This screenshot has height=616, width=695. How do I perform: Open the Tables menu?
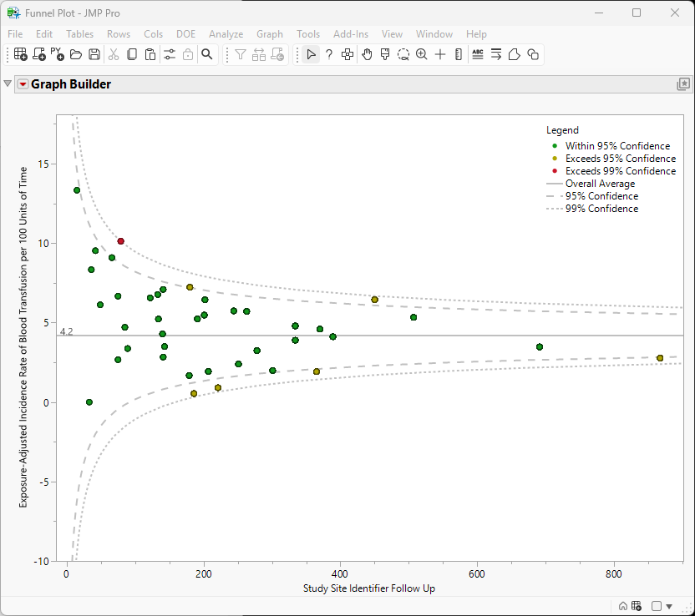click(80, 34)
